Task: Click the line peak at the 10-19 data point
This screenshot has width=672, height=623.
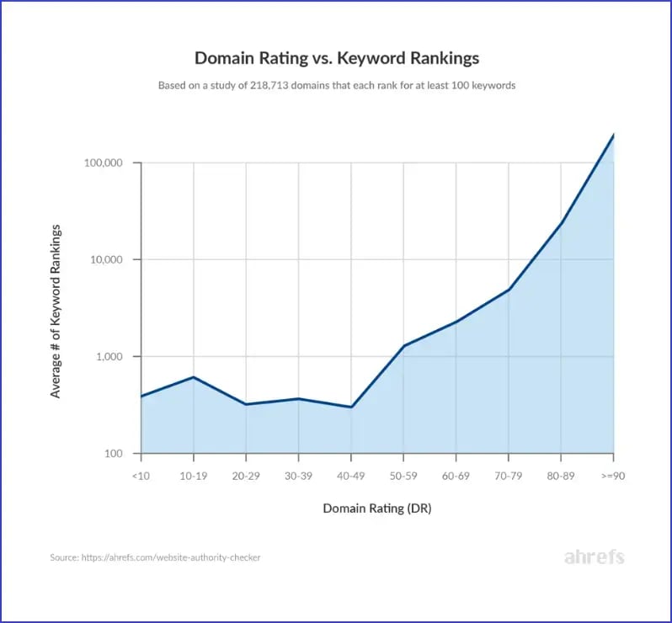Action: pyautogui.click(x=194, y=377)
